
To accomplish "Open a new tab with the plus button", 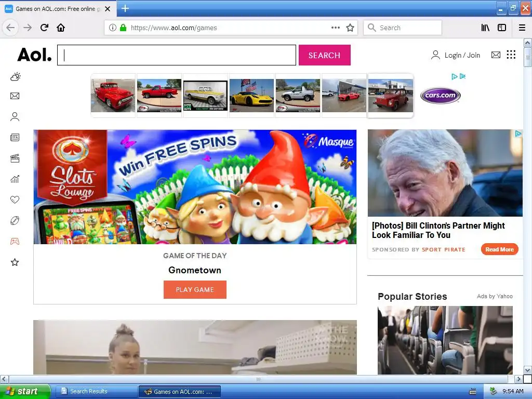I will coord(125,8).
